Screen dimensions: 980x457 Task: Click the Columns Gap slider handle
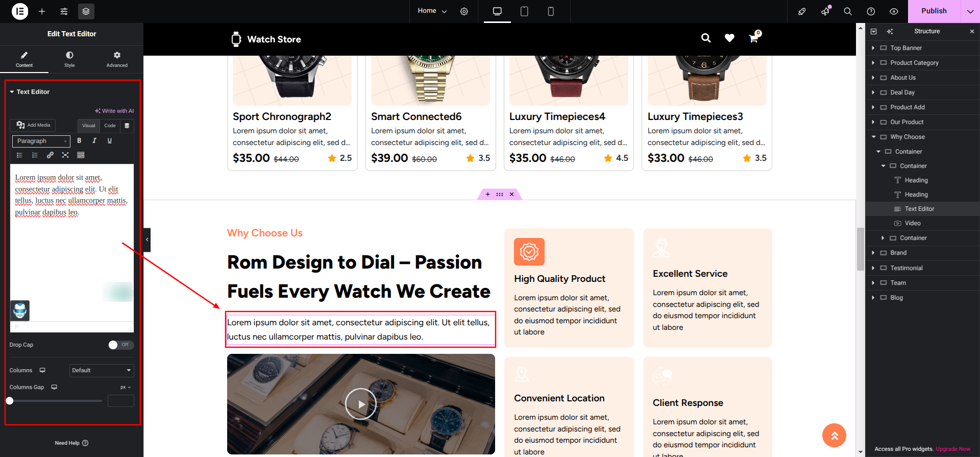[x=10, y=401]
